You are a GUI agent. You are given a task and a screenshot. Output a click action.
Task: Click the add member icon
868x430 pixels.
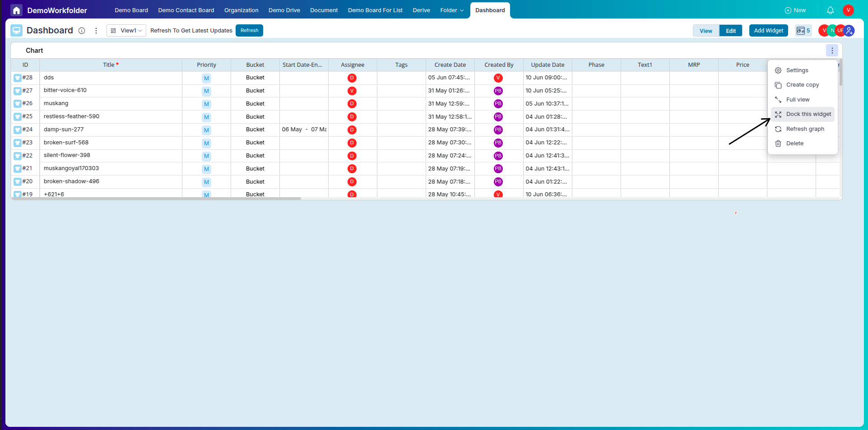(849, 31)
